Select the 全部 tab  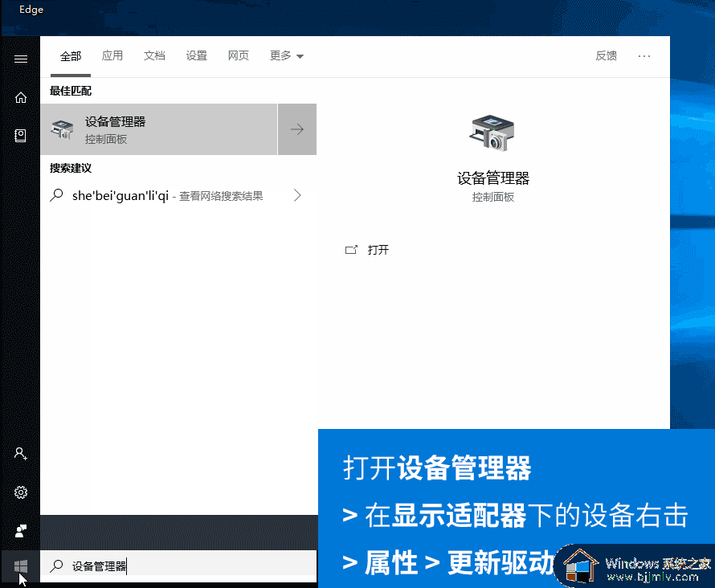pyautogui.click(x=71, y=56)
